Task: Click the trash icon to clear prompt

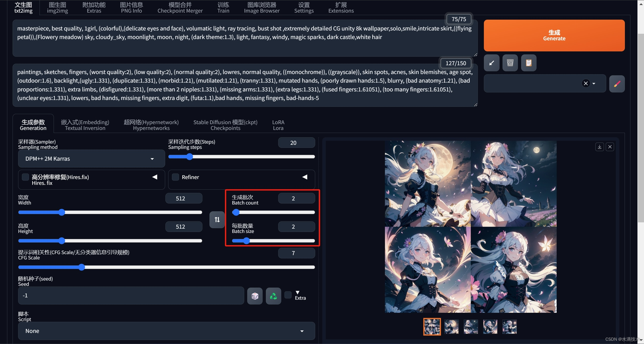Action: point(510,63)
